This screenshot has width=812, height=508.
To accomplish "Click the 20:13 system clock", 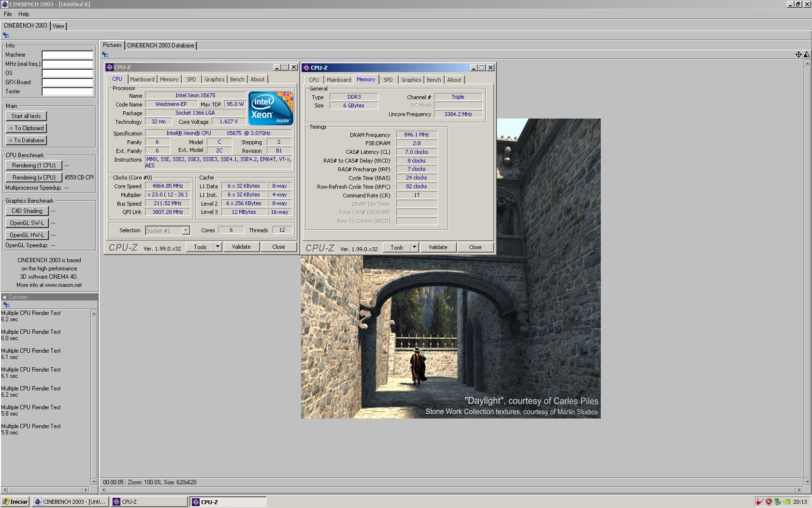I will [x=800, y=502].
